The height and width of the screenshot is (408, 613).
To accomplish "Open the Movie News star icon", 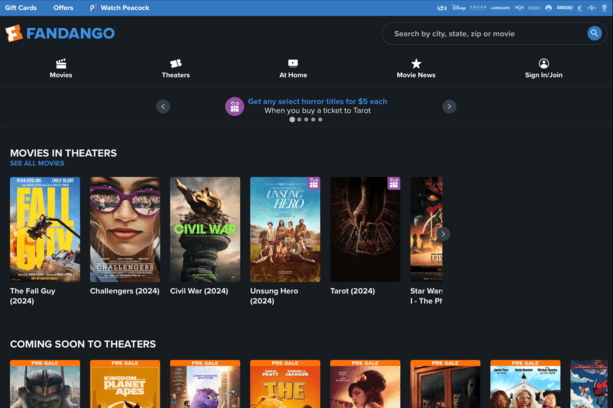I will 416,63.
